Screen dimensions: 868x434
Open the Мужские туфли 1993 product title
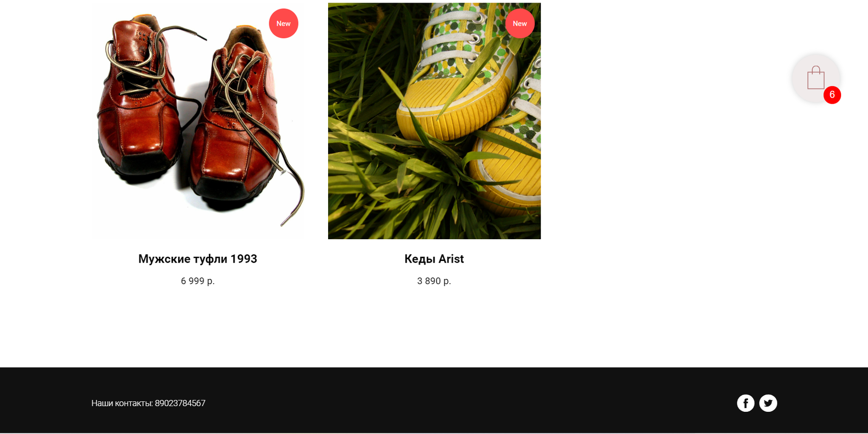click(x=198, y=259)
